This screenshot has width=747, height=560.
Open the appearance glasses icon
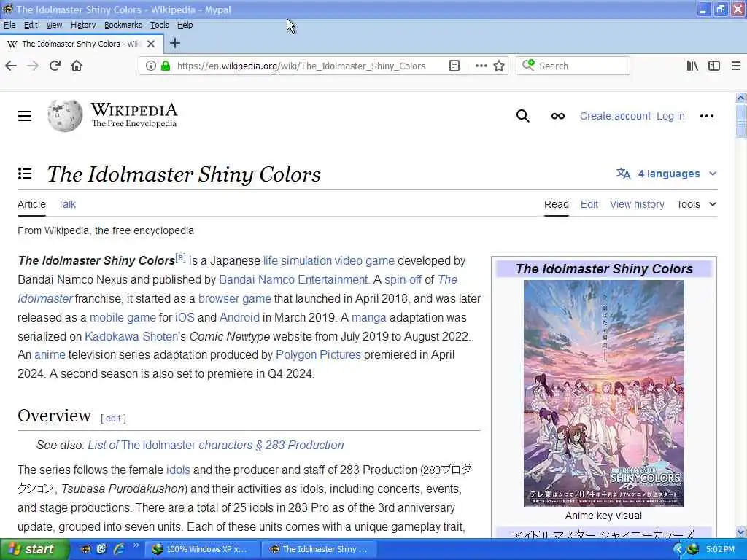click(558, 116)
